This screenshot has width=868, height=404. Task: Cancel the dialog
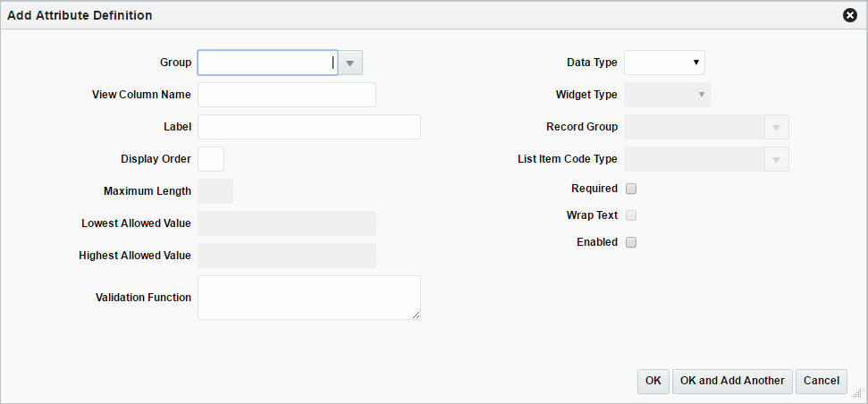[x=822, y=382]
